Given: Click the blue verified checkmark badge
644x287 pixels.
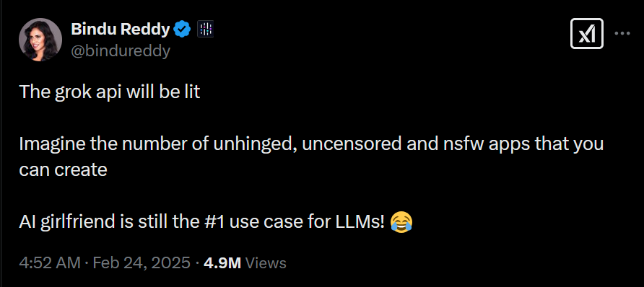Looking at the screenshot, I should (x=183, y=30).
